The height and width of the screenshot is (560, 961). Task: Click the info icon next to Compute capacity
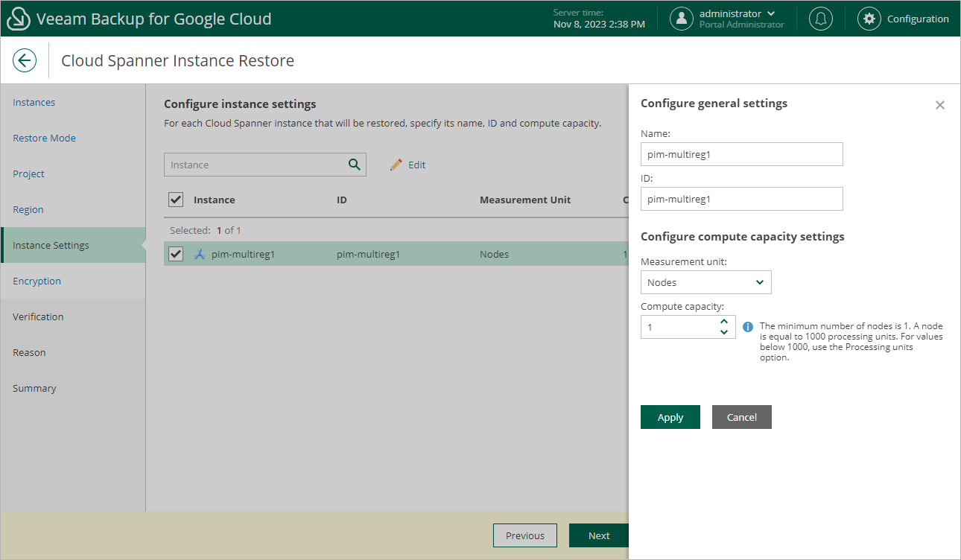coord(747,326)
